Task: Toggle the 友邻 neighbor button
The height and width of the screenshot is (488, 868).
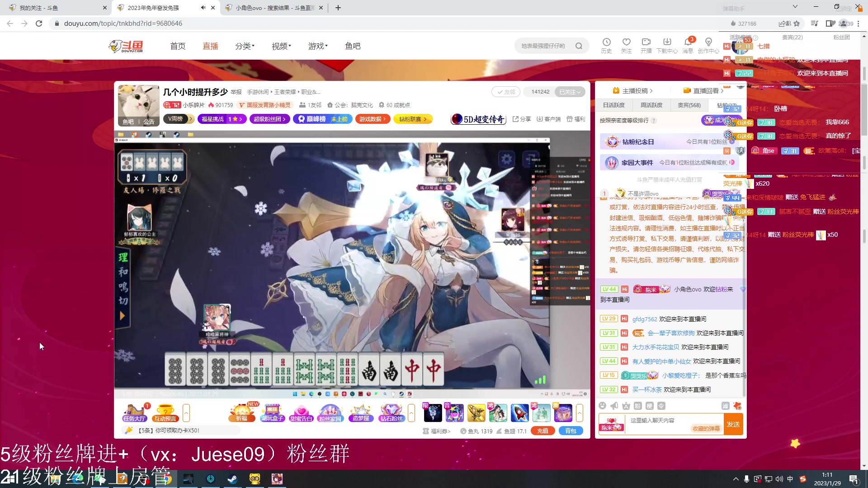Action: click(x=506, y=92)
